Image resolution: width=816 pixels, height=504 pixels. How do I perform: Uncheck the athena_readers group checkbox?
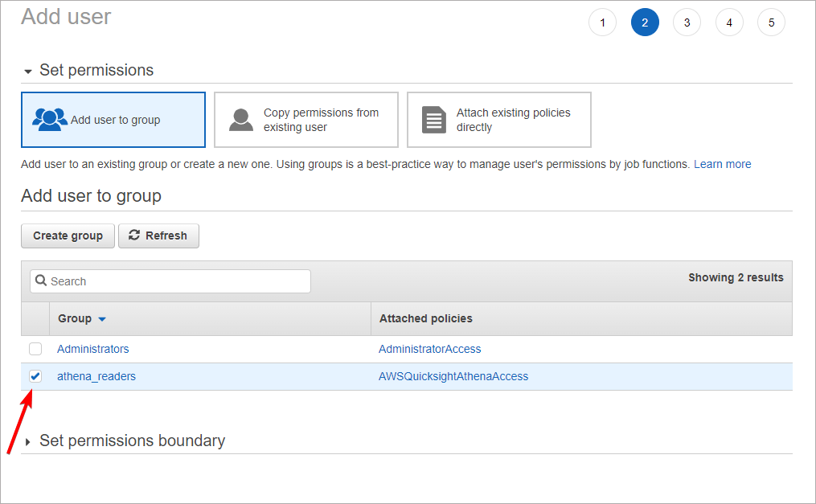[35, 376]
